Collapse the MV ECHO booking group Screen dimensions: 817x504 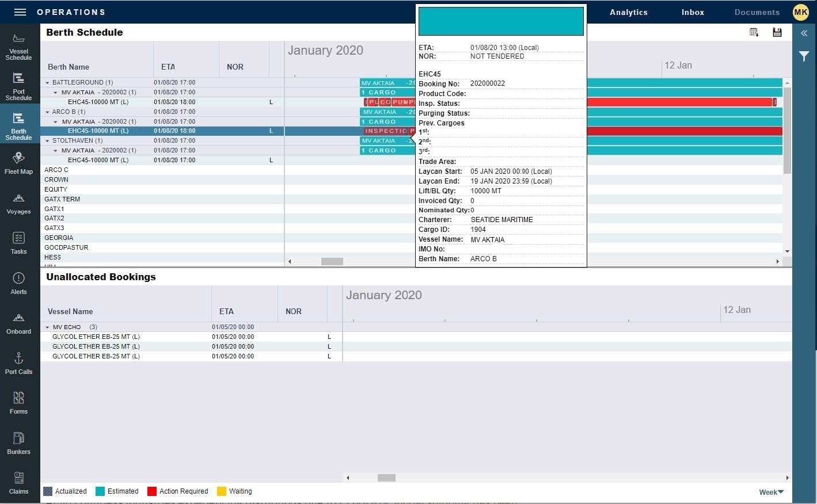coord(47,327)
